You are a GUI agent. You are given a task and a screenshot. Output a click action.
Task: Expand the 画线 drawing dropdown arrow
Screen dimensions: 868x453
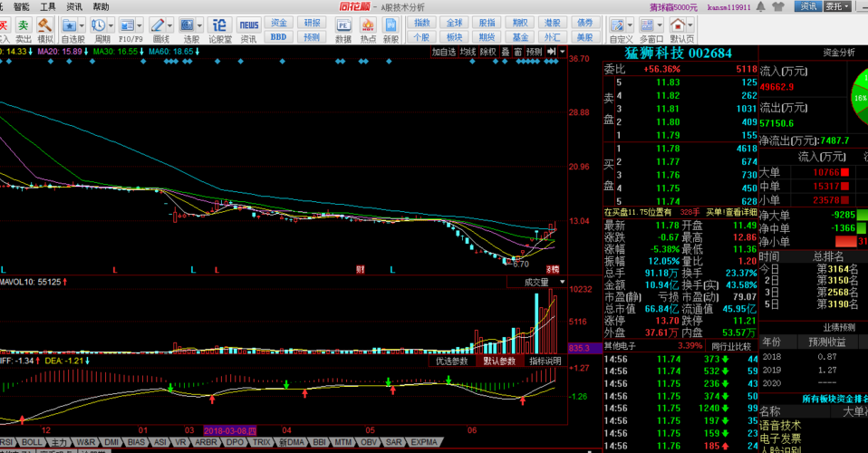coord(170,25)
